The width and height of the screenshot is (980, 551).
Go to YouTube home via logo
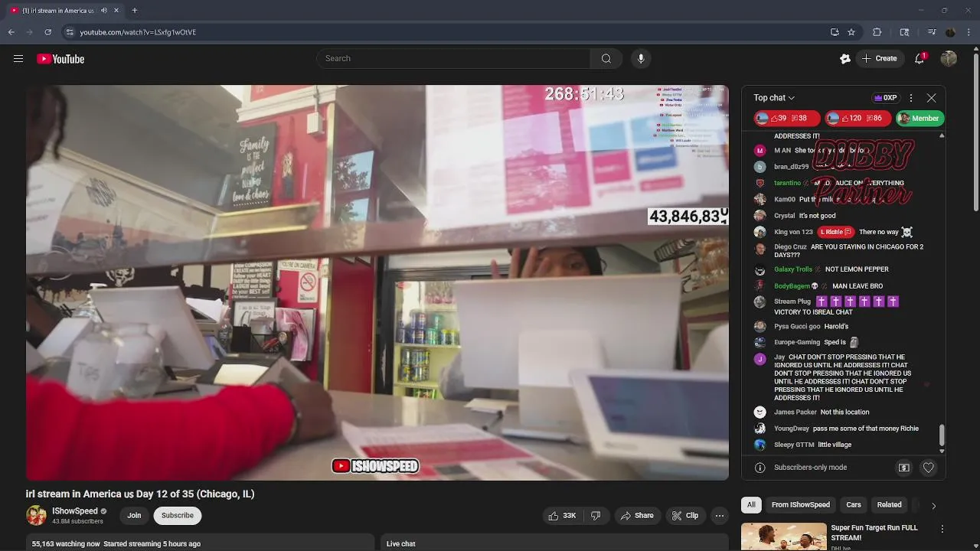click(x=60, y=59)
